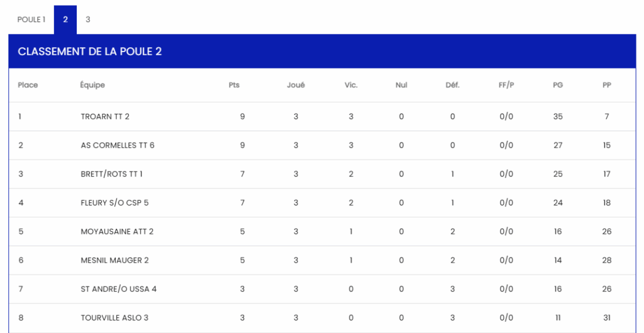Open MOYAUSAINE ATT 2 team entry
Screen dimensions: 644x333
coord(117,232)
